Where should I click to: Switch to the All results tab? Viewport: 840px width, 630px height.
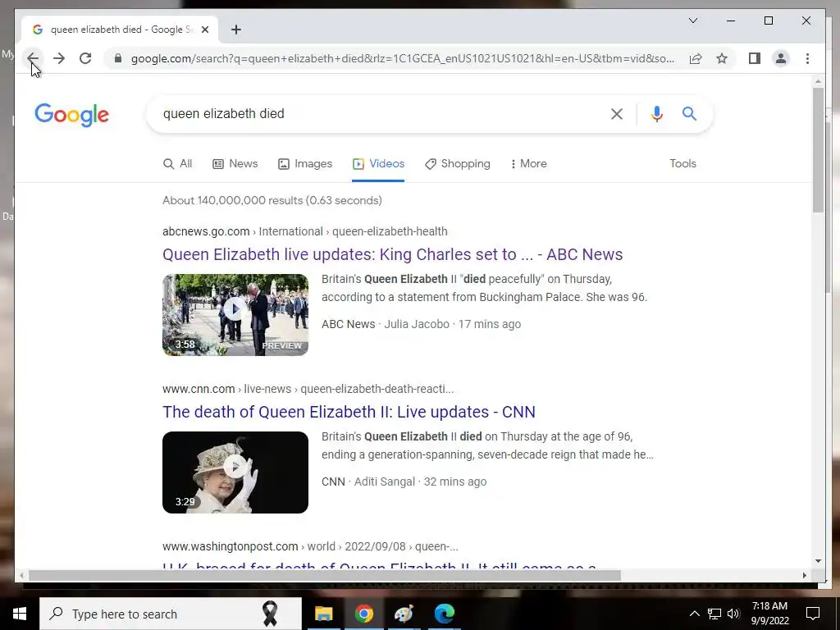pyautogui.click(x=177, y=164)
